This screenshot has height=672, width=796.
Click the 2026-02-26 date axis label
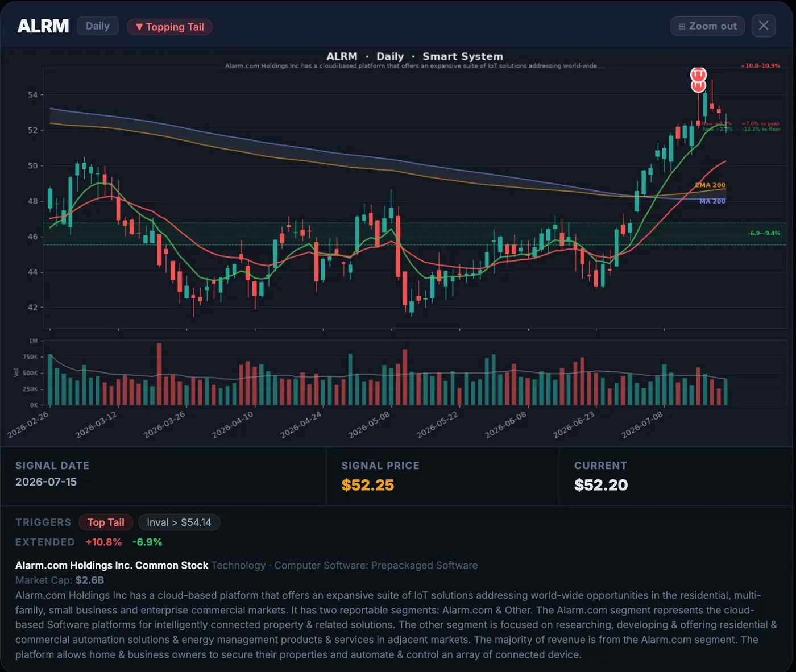tap(28, 425)
